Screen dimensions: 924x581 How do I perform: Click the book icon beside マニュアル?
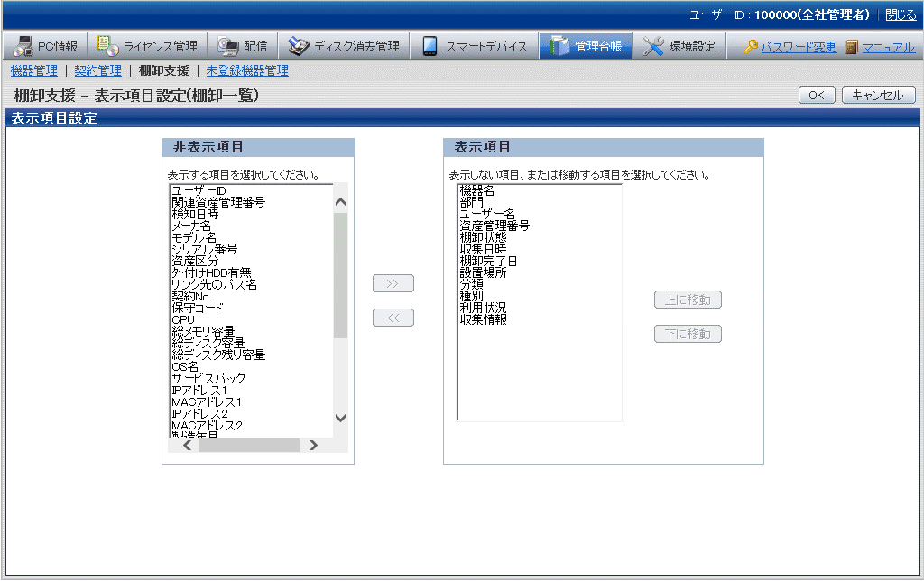(x=851, y=47)
